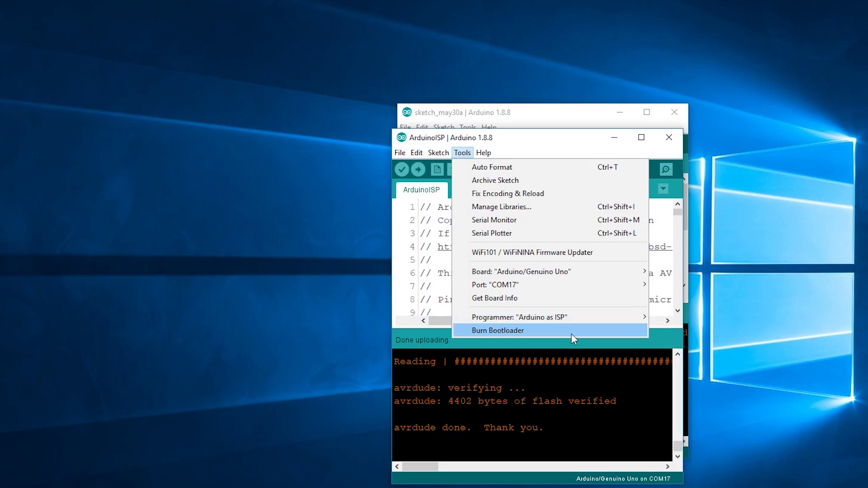This screenshot has width=868, height=488.
Task: Click the New Sketch icon
Action: click(x=438, y=170)
